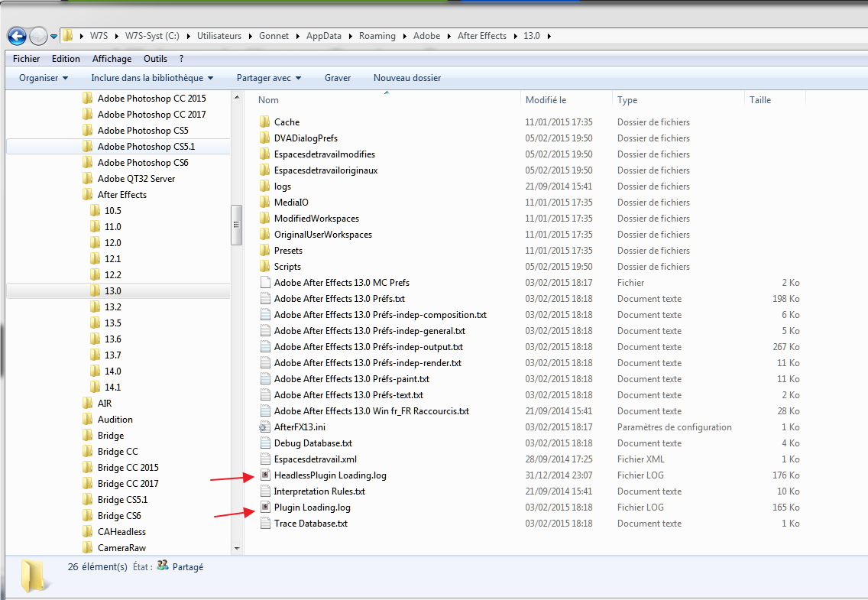Select Adobe Photoshop CC 2015 in tree
868x600 pixels.
pyautogui.click(x=152, y=98)
